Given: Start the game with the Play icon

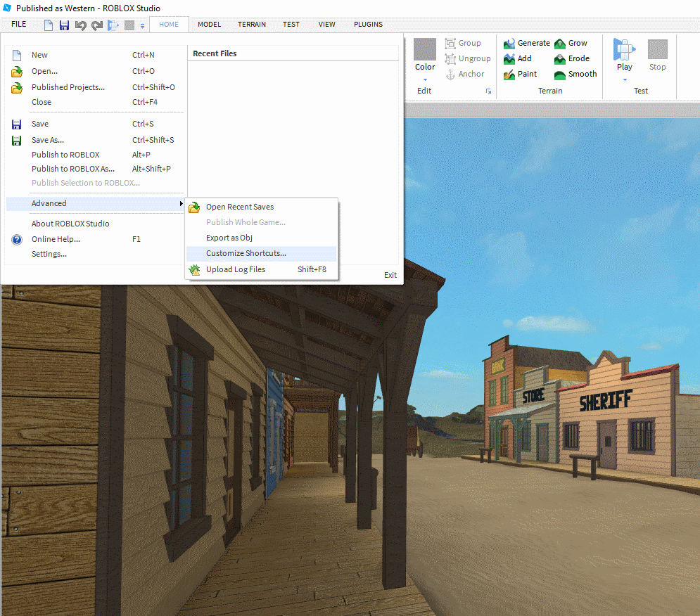Looking at the screenshot, I should (624, 50).
